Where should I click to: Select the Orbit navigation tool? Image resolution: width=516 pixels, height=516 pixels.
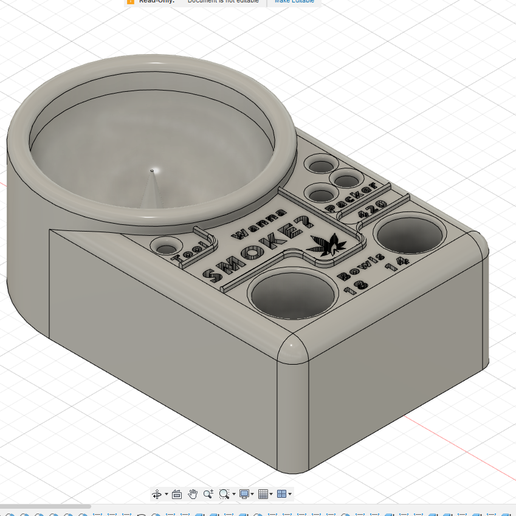pyautogui.click(x=157, y=494)
